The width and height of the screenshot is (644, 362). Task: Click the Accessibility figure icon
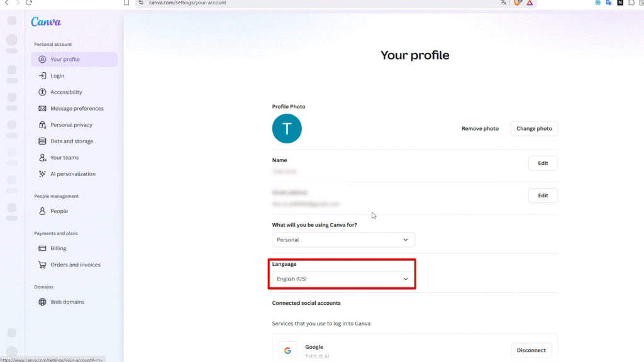click(x=42, y=92)
